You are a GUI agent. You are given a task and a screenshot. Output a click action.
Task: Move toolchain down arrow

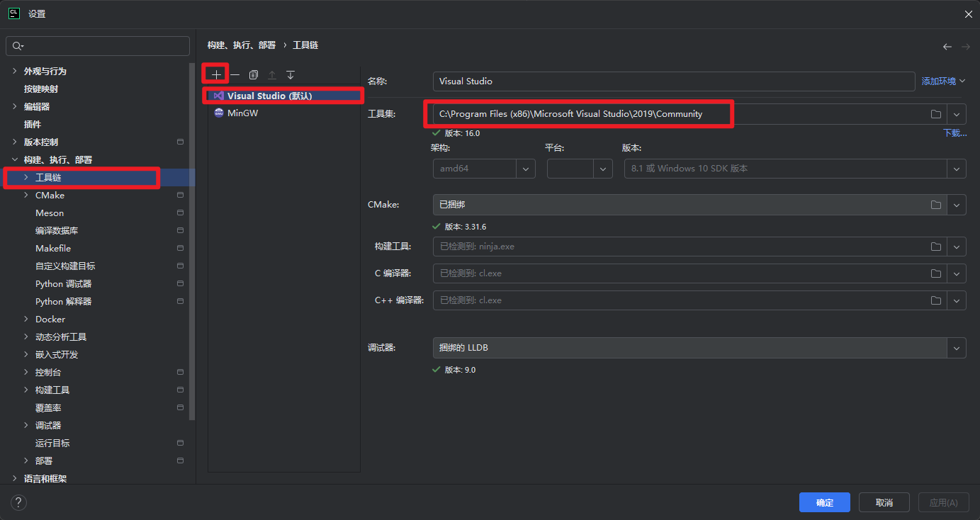click(291, 74)
